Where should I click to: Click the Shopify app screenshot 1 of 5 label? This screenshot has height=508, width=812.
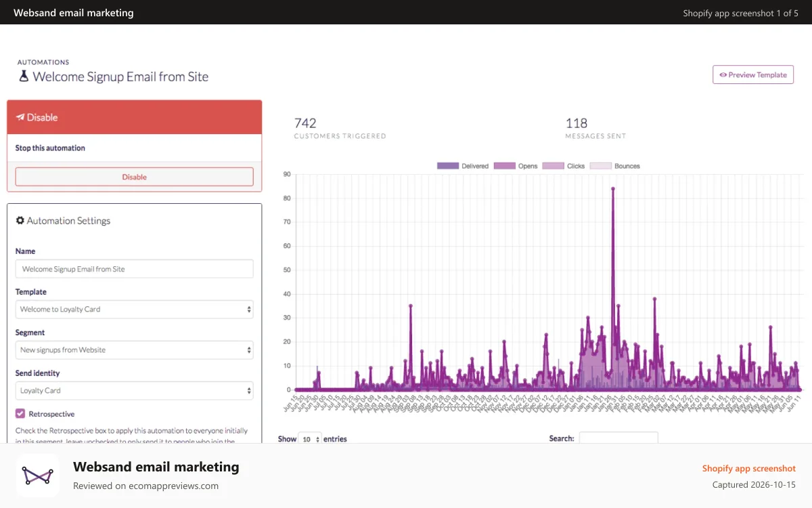click(740, 13)
